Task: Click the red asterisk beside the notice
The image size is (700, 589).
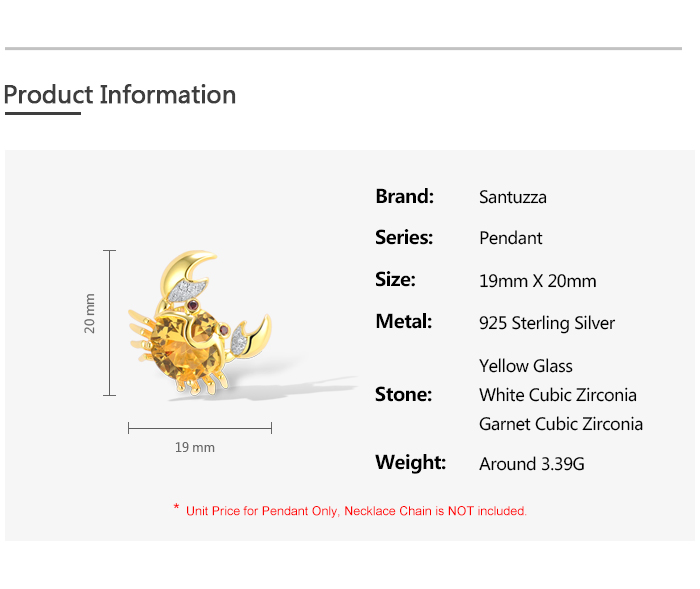Action: coord(176,509)
